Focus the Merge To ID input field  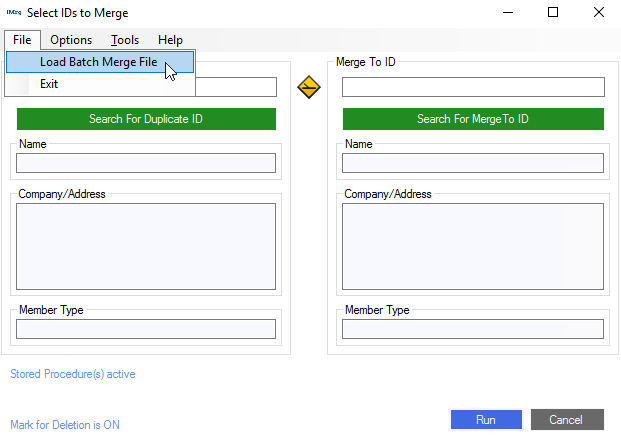coord(473,87)
